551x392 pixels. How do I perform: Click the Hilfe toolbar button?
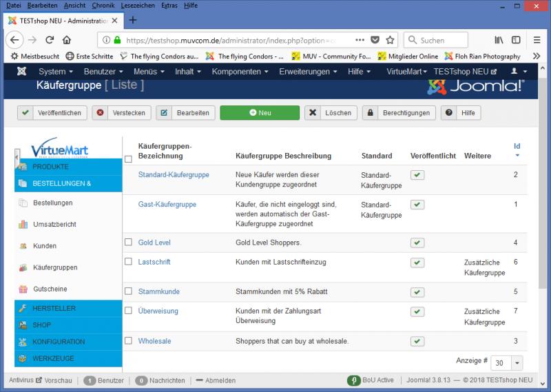tap(461, 113)
